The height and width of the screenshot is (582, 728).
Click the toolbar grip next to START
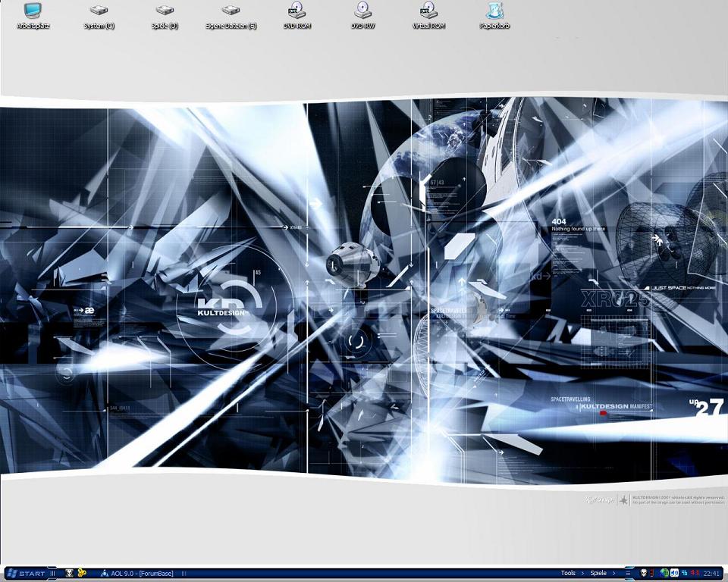coord(52,574)
